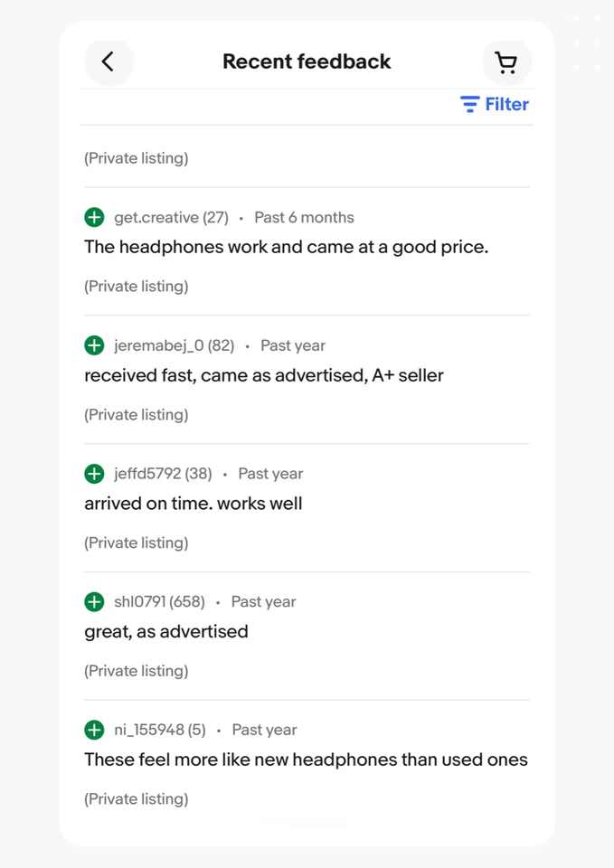Click ni_155948's feedback comment
Screen dimensions: 614x868
pos(305,759)
